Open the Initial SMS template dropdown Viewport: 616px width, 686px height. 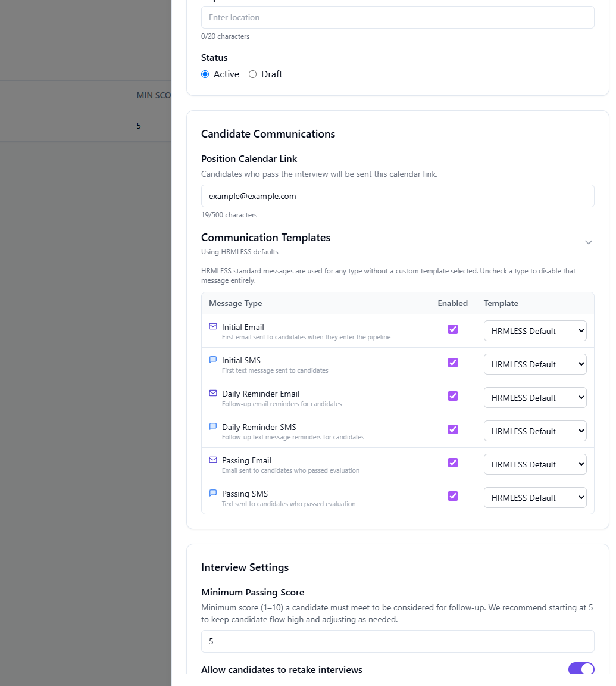pos(535,364)
